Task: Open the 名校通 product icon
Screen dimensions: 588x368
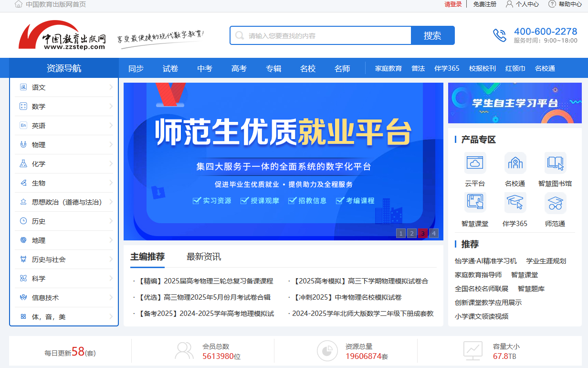Action: 515,163
